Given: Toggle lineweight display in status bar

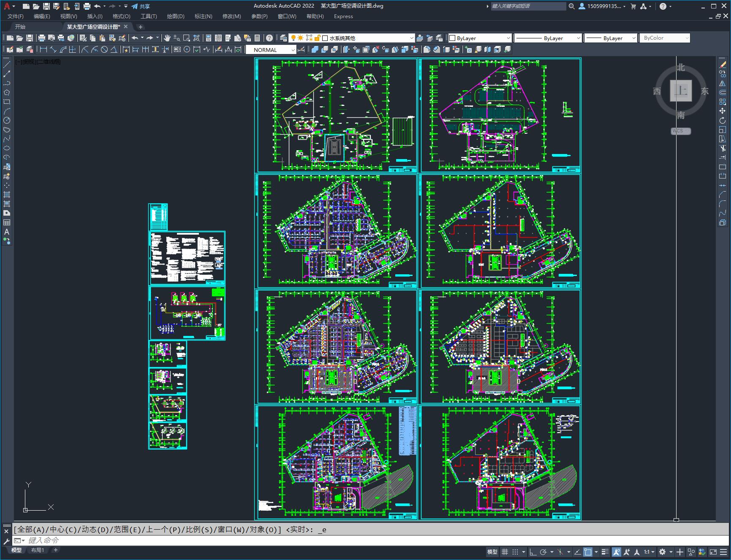Looking at the screenshot, I should point(605,552).
